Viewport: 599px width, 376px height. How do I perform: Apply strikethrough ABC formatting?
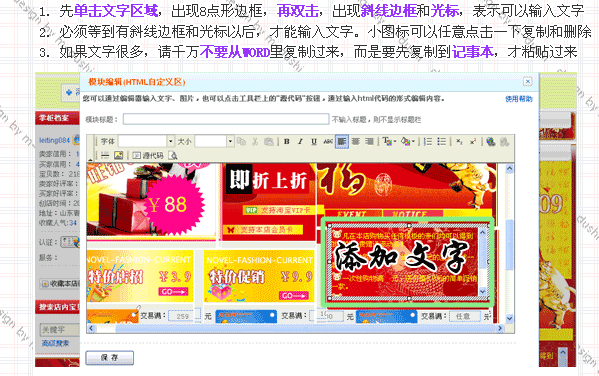click(x=328, y=142)
